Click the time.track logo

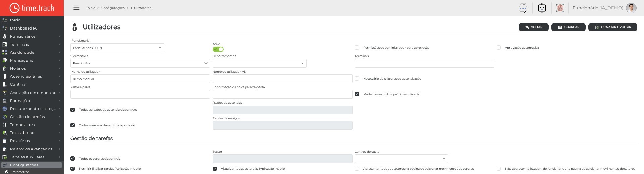(x=32, y=8)
